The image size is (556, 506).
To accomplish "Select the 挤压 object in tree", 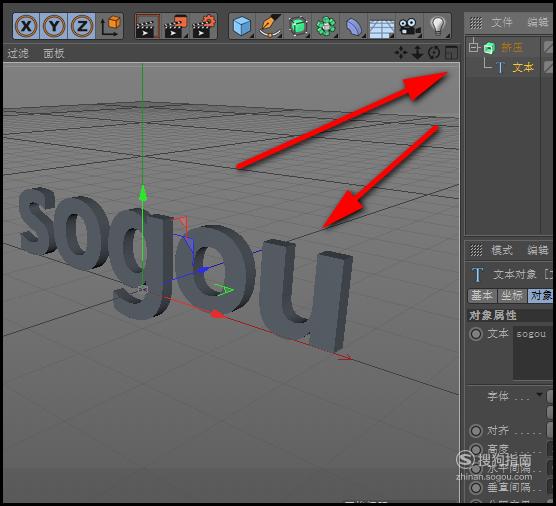I will (512, 47).
